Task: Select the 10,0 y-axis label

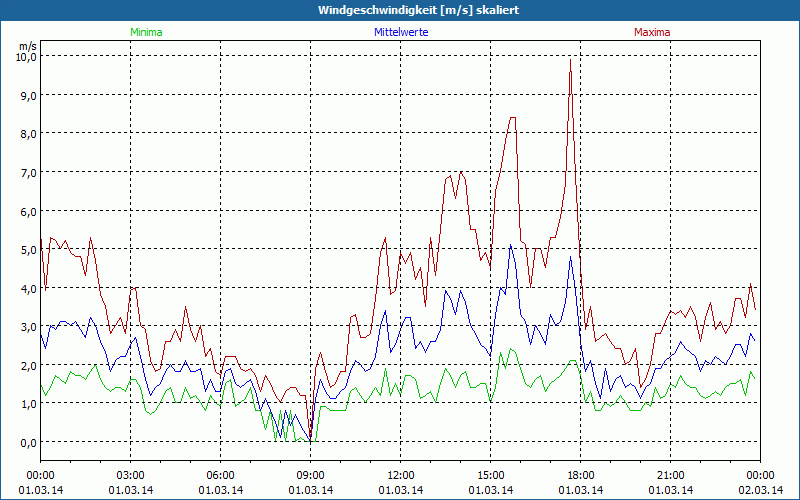Action: click(25, 56)
